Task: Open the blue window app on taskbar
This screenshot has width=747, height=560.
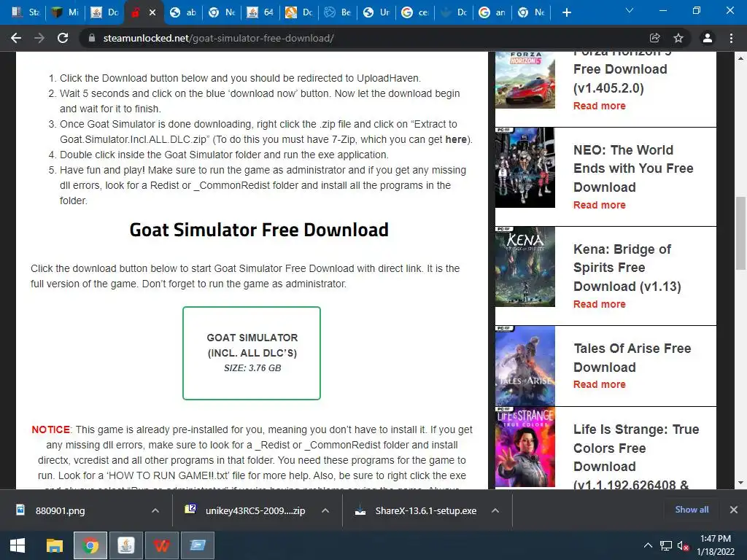Action: (x=198, y=545)
